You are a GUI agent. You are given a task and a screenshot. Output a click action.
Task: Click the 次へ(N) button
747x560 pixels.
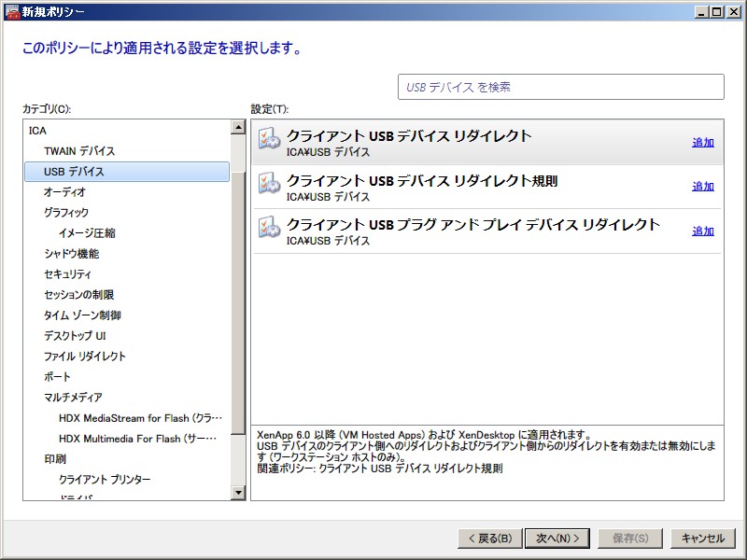pyautogui.click(x=557, y=539)
